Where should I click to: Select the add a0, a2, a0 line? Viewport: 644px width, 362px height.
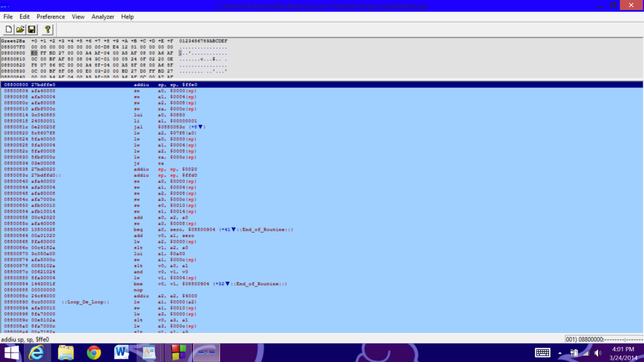pos(321,217)
